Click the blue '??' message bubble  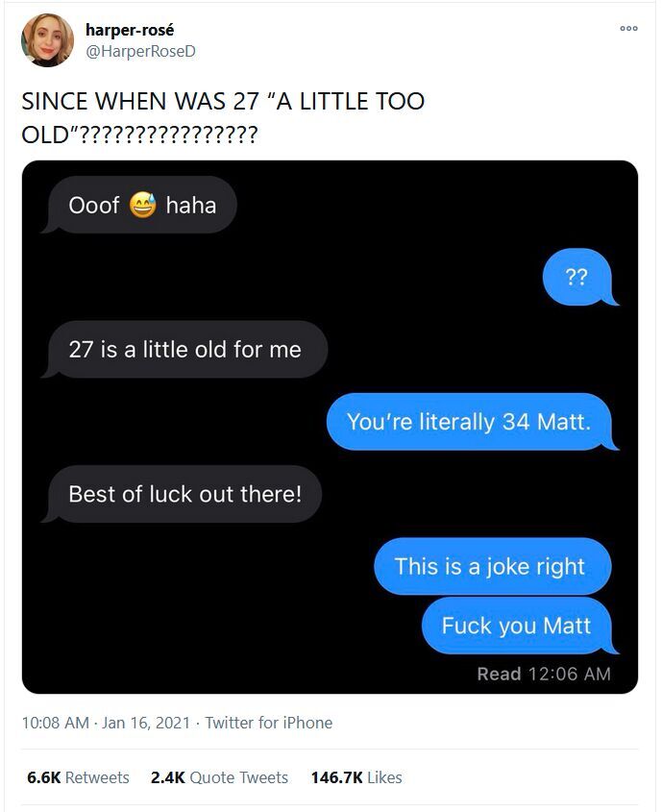click(x=579, y=277)
